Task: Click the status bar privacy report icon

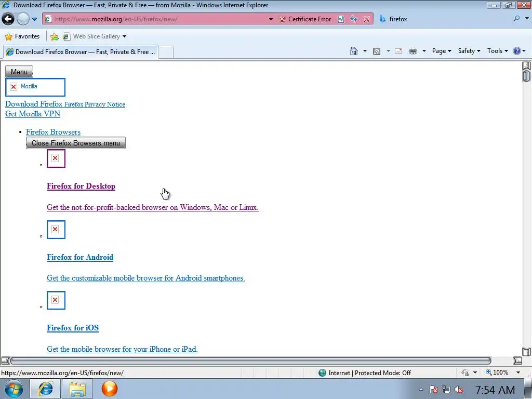Action: (x=465, y=373)
